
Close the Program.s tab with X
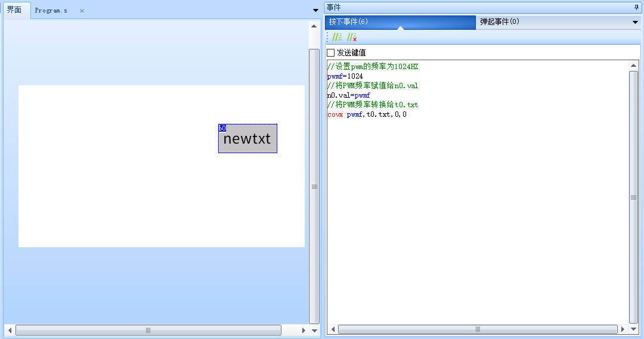[82, 11]
